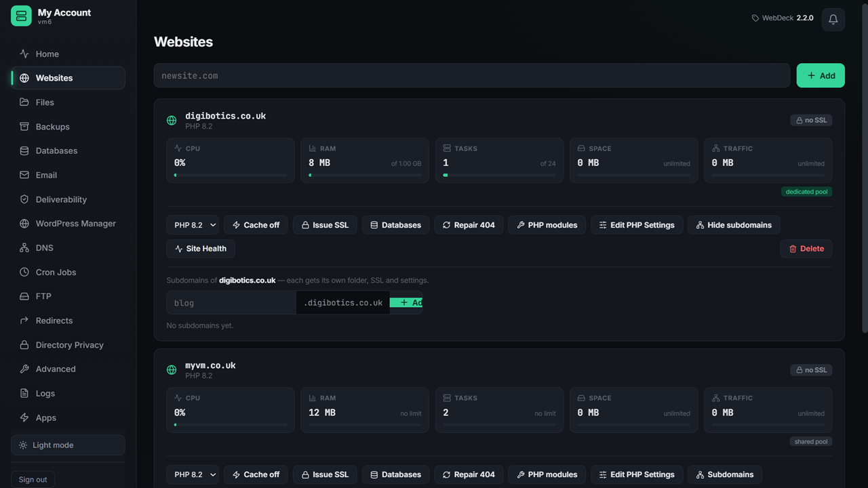Click the dedicated pool badge

pos(806,192)
